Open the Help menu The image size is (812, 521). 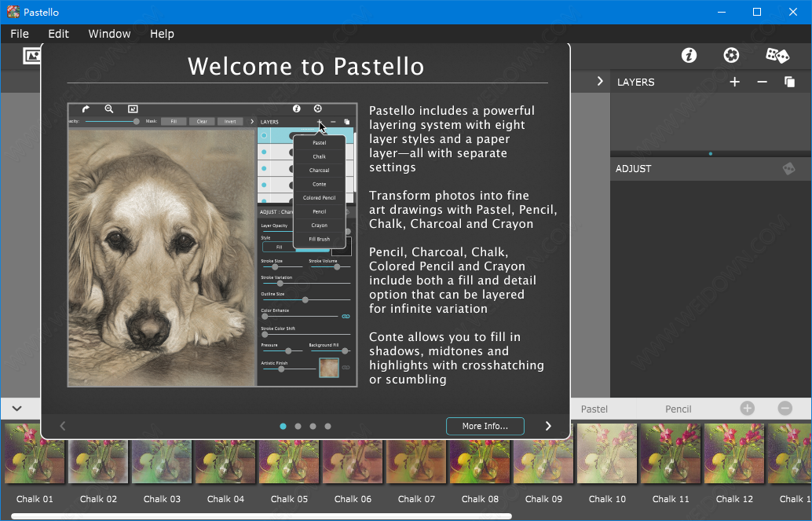[162, 34]
